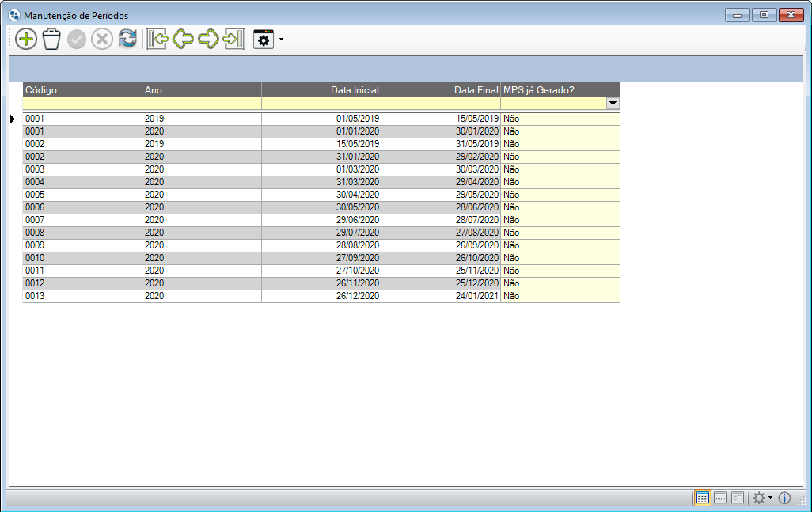812x512 pixels.
Task: Jump to last record with the toolbar arrow
Action: 233,40
